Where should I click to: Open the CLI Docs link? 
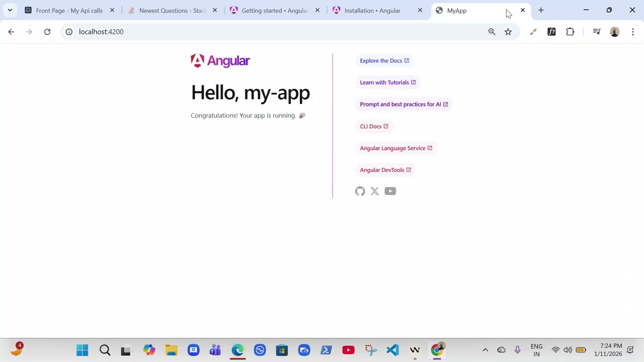click(x=374, y=126)
